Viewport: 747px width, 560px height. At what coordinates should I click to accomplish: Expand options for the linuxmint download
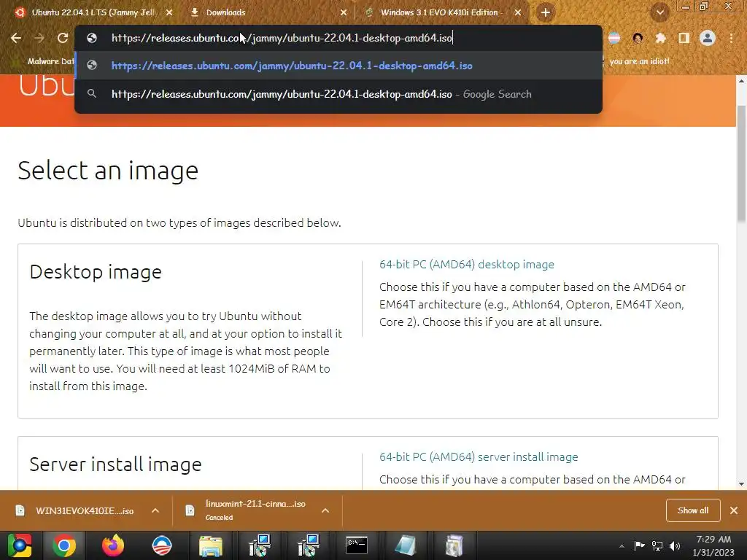pos(325,510)
